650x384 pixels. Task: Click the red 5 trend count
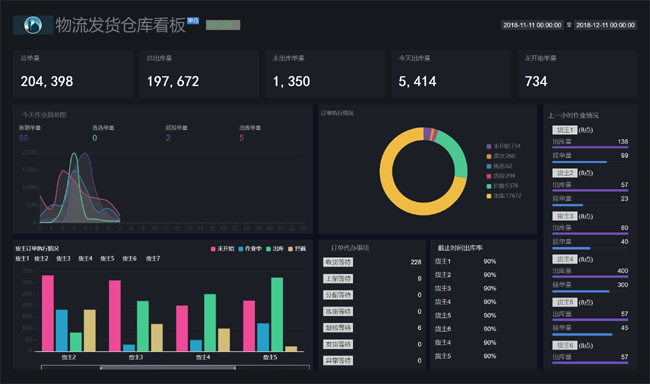click(241, 138)
